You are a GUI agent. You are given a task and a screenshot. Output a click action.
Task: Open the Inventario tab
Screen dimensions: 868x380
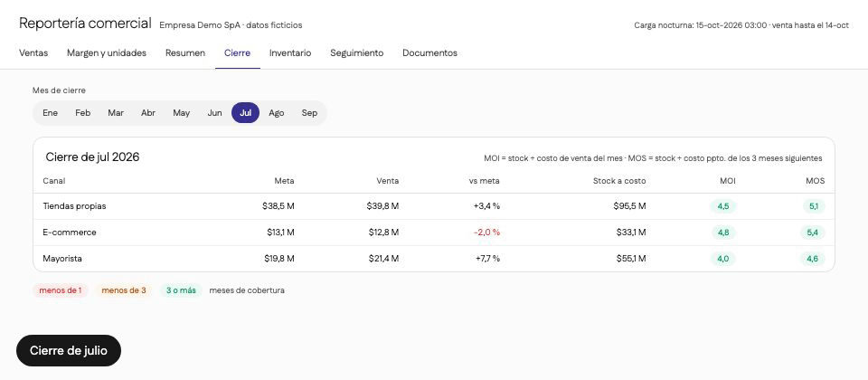[x=290, y=53]
